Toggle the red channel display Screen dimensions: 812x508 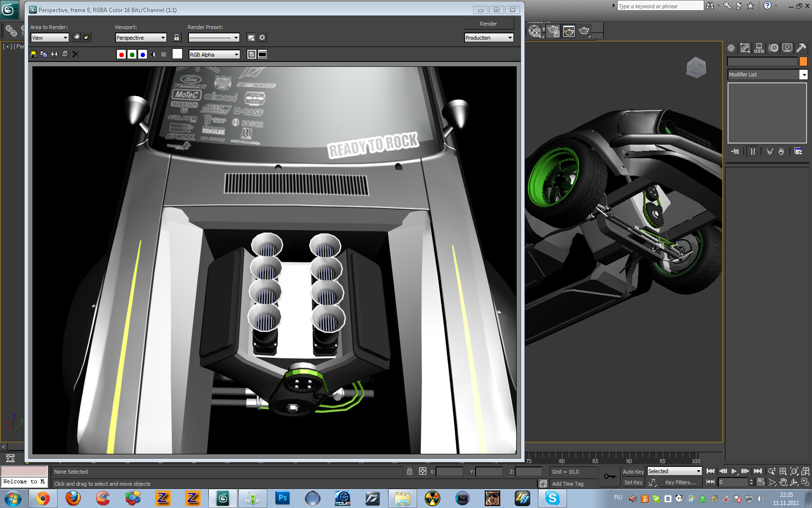[121, 55]
